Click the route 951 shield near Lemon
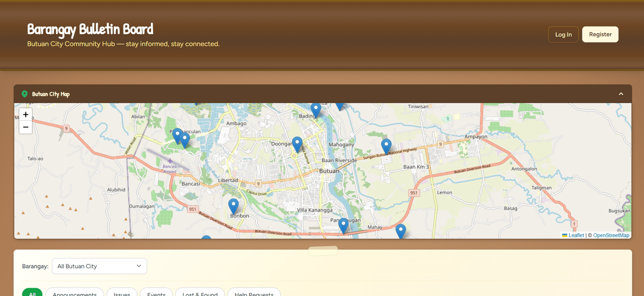 click(414, 193)
